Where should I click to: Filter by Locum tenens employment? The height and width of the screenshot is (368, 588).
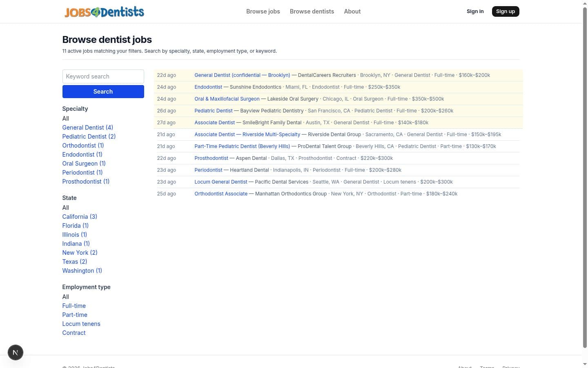click(x=81, y=324)
